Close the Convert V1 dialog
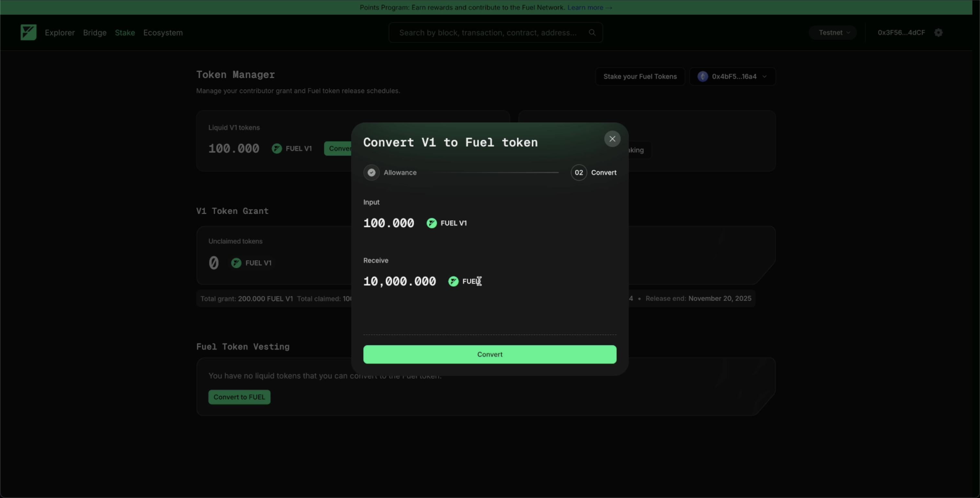980x498 pixels. click(612, 139)
